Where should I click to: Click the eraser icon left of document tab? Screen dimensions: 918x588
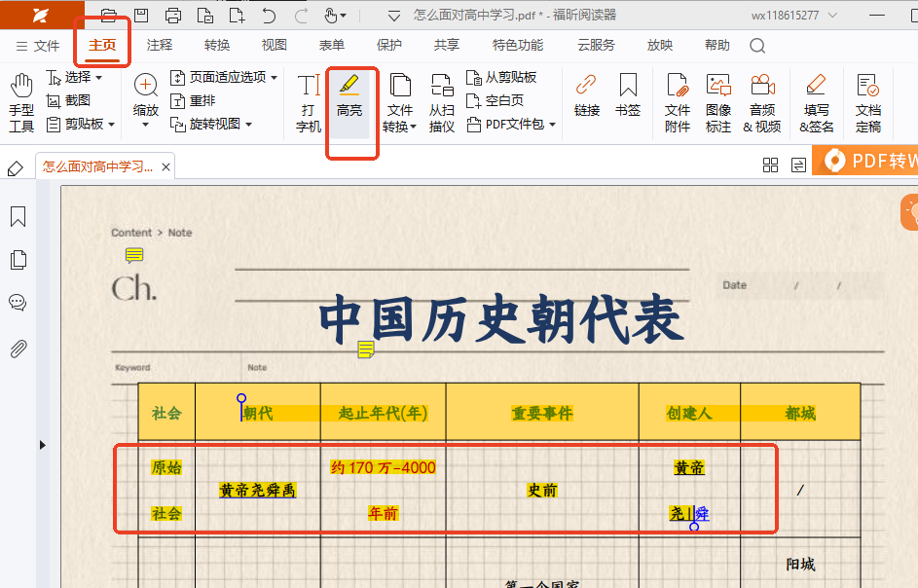pos(16,168)
